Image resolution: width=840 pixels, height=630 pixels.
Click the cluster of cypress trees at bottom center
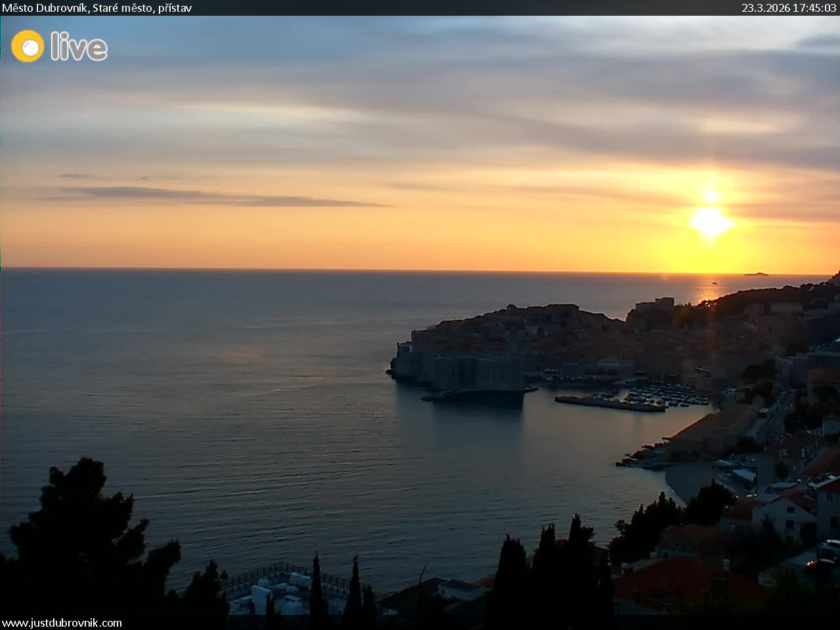(551, 564)
